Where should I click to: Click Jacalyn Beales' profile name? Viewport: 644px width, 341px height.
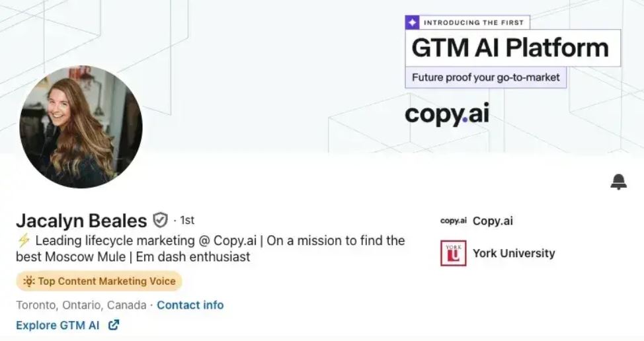click(x=81, y=220)
